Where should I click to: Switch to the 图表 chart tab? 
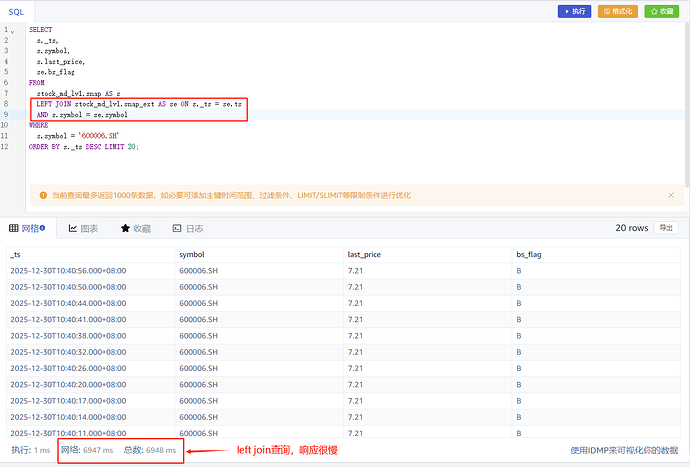[83, 228]
